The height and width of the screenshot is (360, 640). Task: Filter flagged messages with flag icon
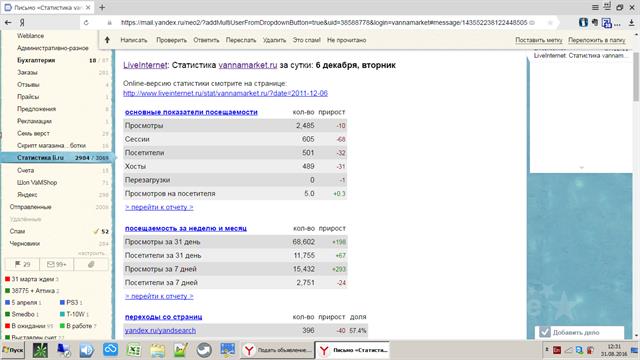click(x=22, y=264)
